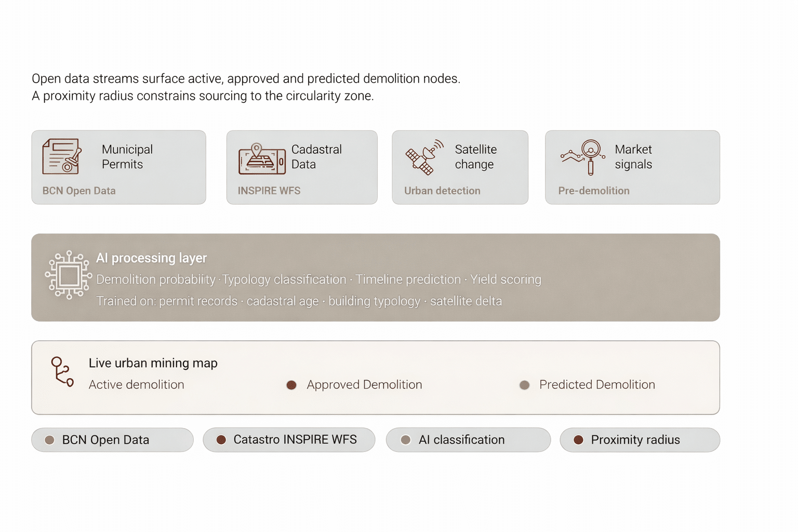Click the Predicted Demolition grey dot

525,385
